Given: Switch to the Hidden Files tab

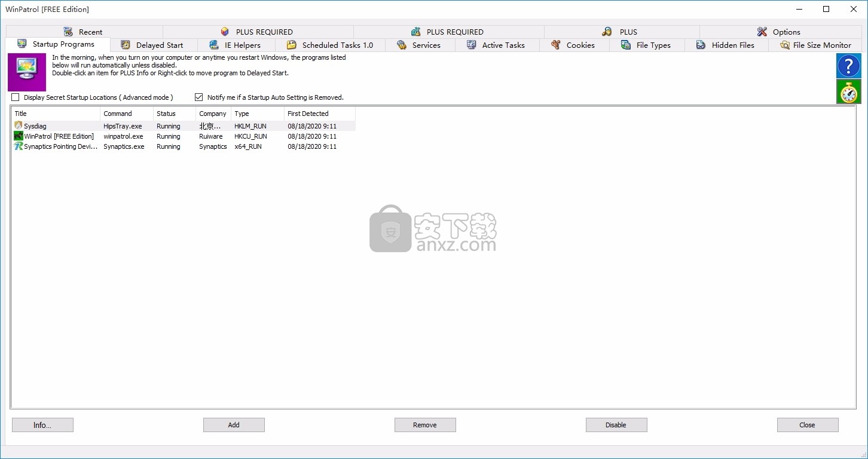Looking at the screenshot, I should pyautogui.click(x=727, y=45).
